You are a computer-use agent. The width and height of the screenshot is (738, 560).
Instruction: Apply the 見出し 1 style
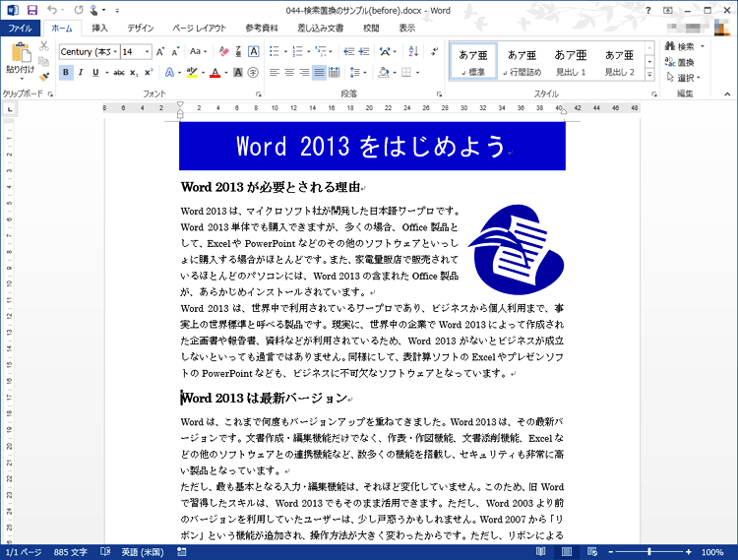[x=571, y=62]
